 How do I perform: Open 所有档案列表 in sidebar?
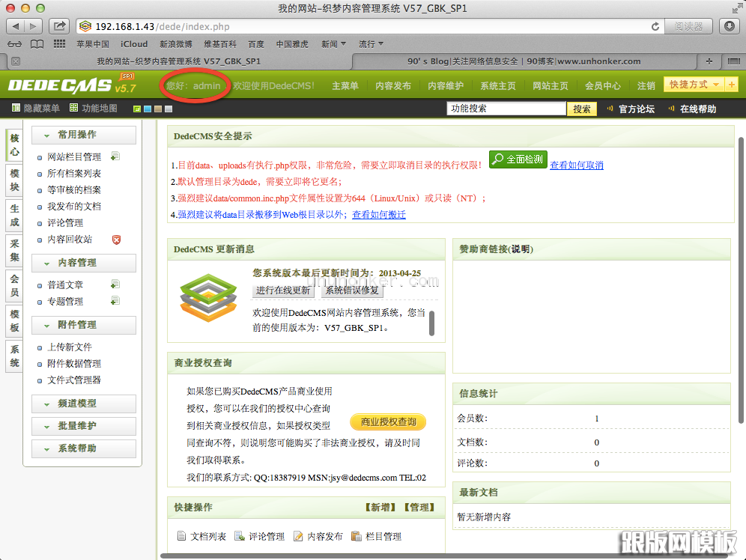coord(73,174)
